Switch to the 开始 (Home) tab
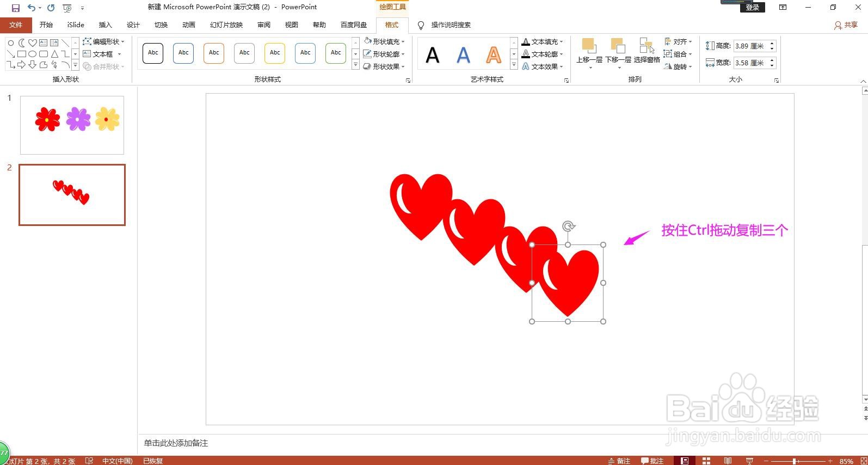Image resolution: width=868 pixels, height=465 pixels. pos(46,25)
